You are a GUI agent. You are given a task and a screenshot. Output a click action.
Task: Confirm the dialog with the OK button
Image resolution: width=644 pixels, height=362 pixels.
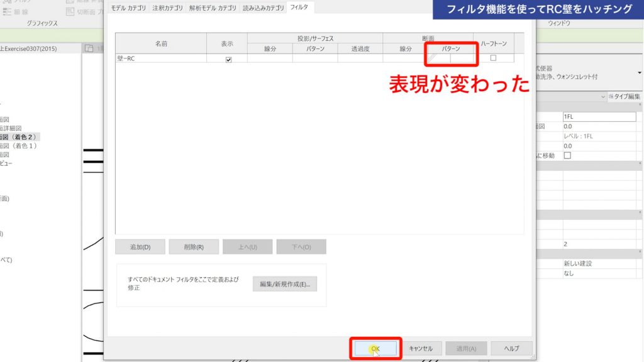click(375, 348)
